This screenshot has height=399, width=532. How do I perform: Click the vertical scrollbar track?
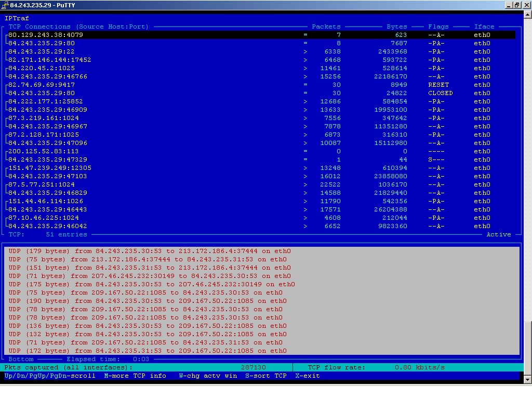[528, 170]
